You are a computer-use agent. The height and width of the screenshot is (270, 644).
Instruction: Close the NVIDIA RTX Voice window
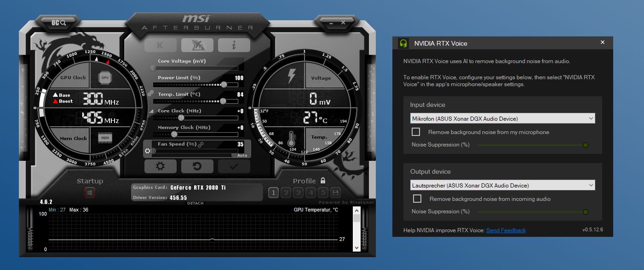pyautogui.click(x=603, y=42)
